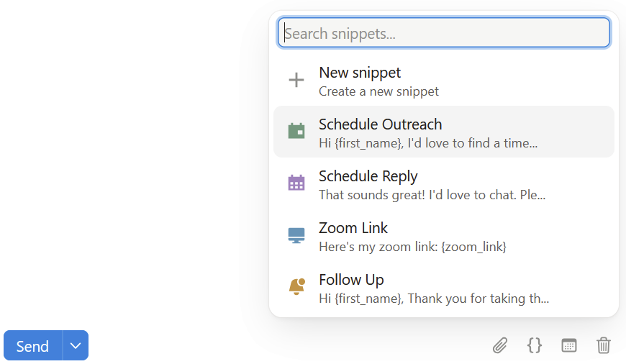This screenshot has width=626, height=364.
Task: Insert the Zoom Link snippet title
Action: [x=353, y=228]
